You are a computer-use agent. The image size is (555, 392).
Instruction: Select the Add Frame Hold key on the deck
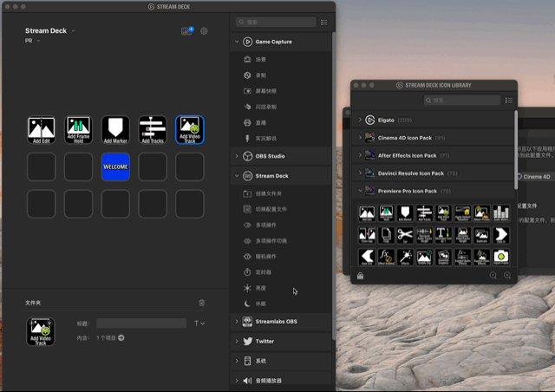point(79,130)
